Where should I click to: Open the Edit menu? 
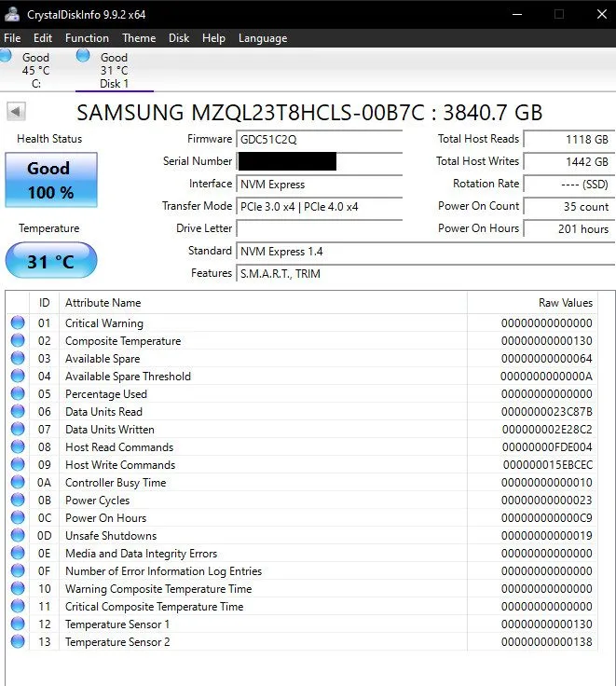tap(43, 38)
